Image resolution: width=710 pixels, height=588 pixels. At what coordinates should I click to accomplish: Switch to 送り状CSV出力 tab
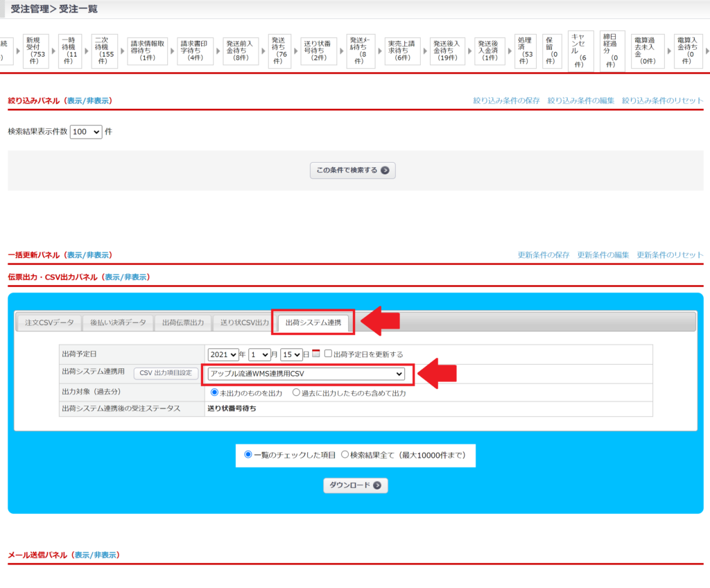245,322
